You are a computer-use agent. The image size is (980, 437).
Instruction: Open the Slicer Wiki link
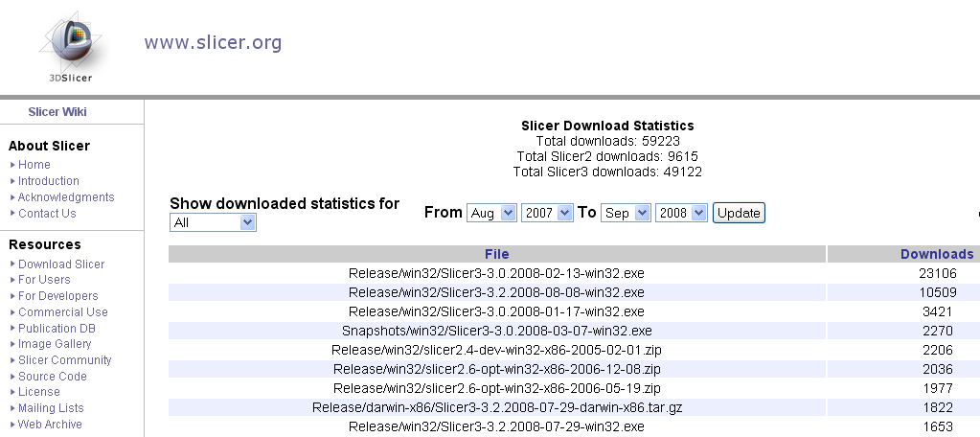coord(57,112)
